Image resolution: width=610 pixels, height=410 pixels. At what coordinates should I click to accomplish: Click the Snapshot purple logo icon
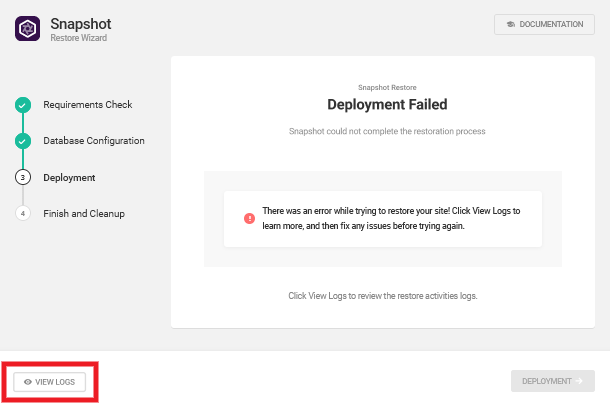27,28
